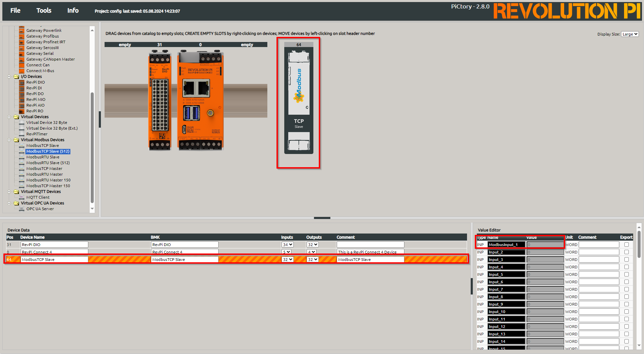Select the Modbus TCP Slave module image
Image resolution: width=644 pixels, height=354 pixels.
coord(298,101)
